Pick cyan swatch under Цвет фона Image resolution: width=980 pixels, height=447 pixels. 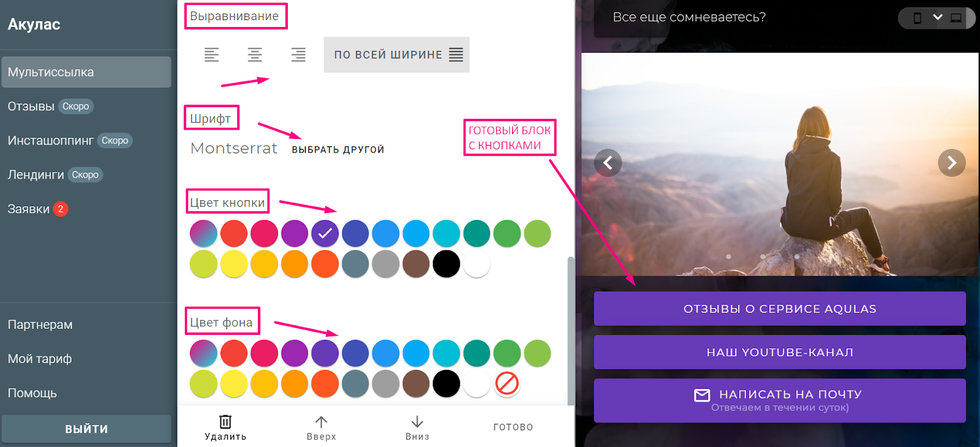(x=447, y=353)
